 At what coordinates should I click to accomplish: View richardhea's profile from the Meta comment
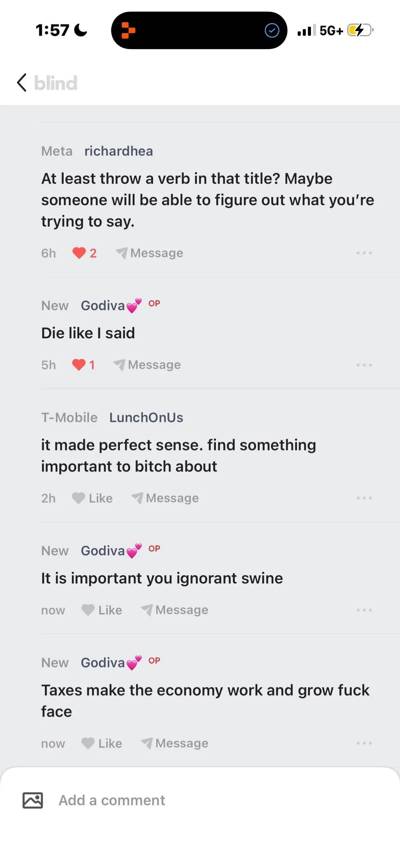click(x=119, y=151)
